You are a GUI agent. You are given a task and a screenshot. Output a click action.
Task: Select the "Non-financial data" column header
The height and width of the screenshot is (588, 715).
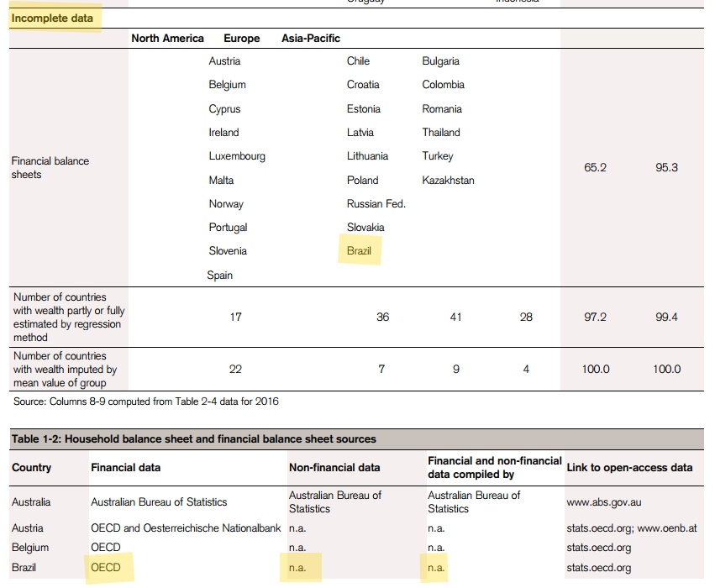pyautogui.click(x=334, y=468)
